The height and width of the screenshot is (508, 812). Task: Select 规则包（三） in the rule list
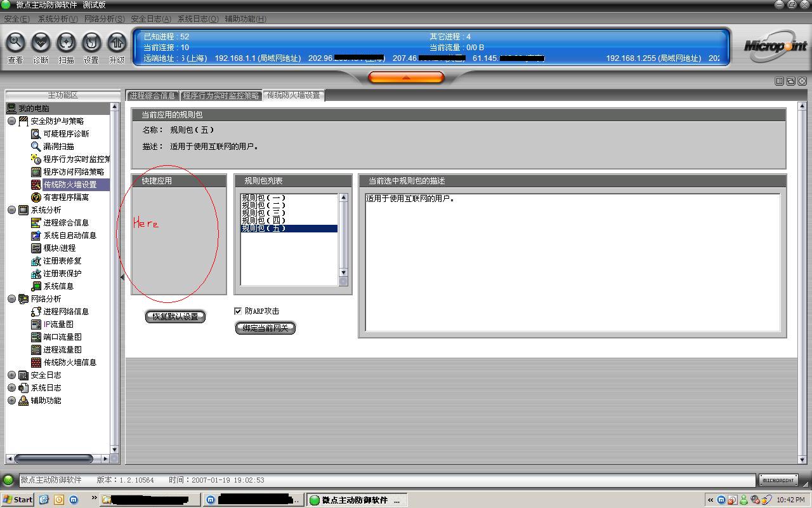264,213
